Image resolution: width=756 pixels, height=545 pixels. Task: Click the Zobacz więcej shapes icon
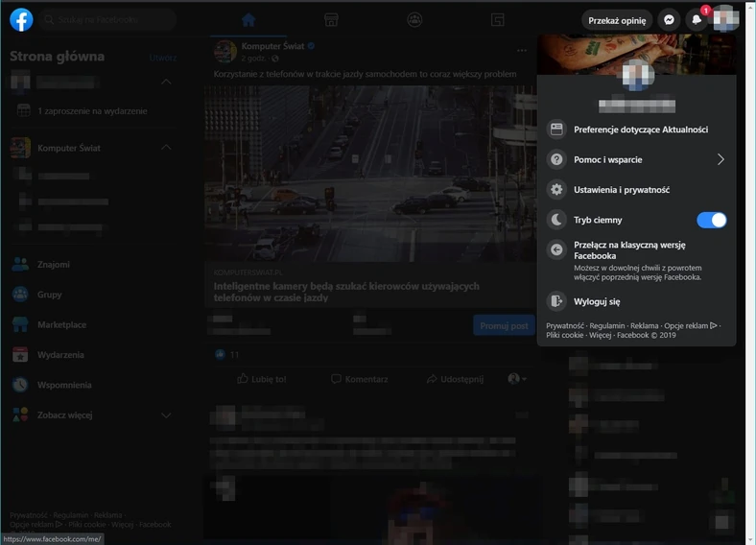(20, 415)
